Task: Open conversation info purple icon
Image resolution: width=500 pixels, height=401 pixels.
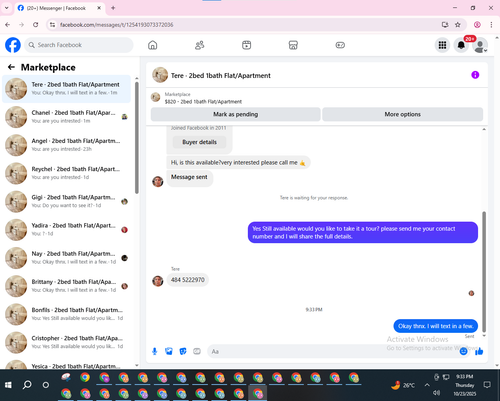Action: (475, 75)
